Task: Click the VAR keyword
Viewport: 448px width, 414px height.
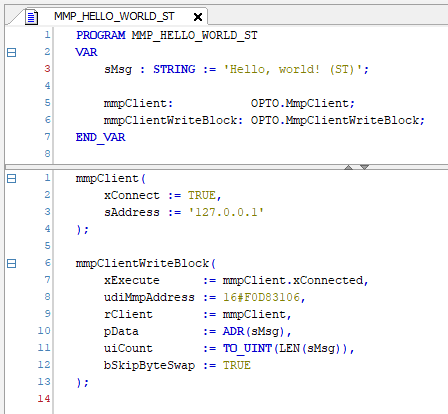Action: coord(87,52)
